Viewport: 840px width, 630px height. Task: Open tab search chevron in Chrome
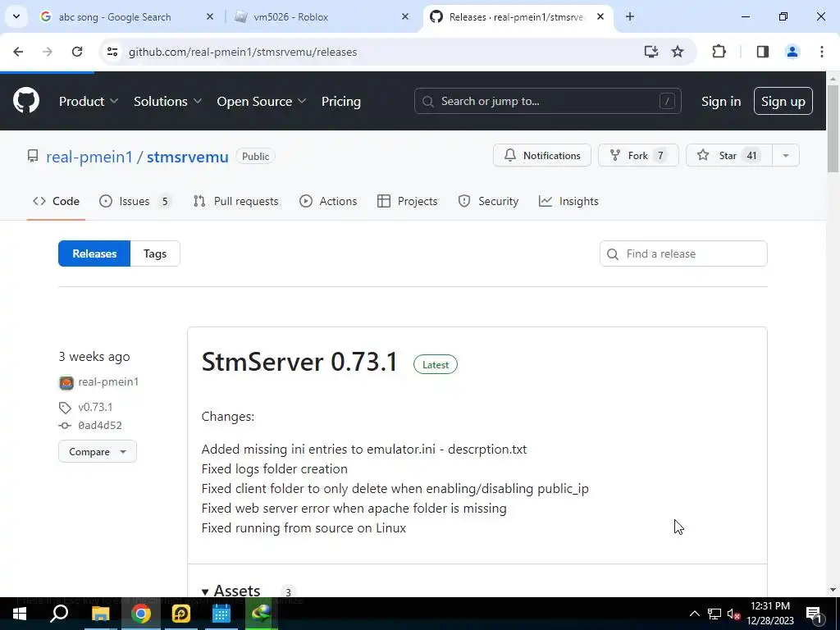point(16,16)
